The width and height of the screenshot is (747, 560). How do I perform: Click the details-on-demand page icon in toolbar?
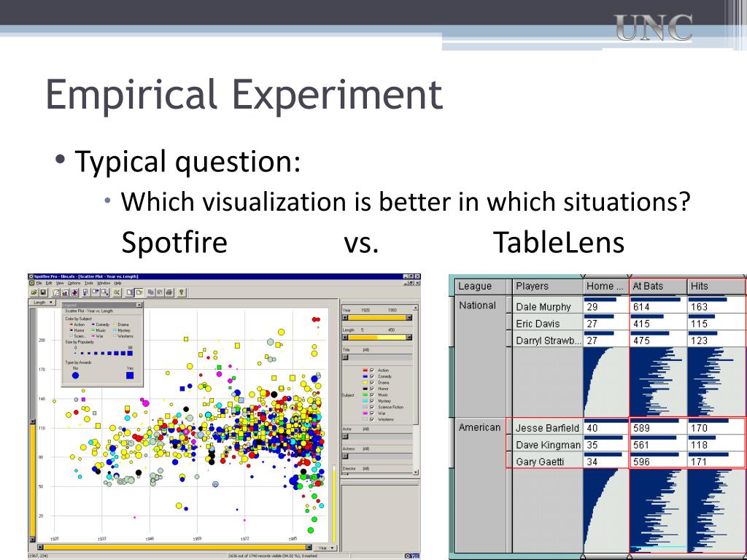point(129,292)
